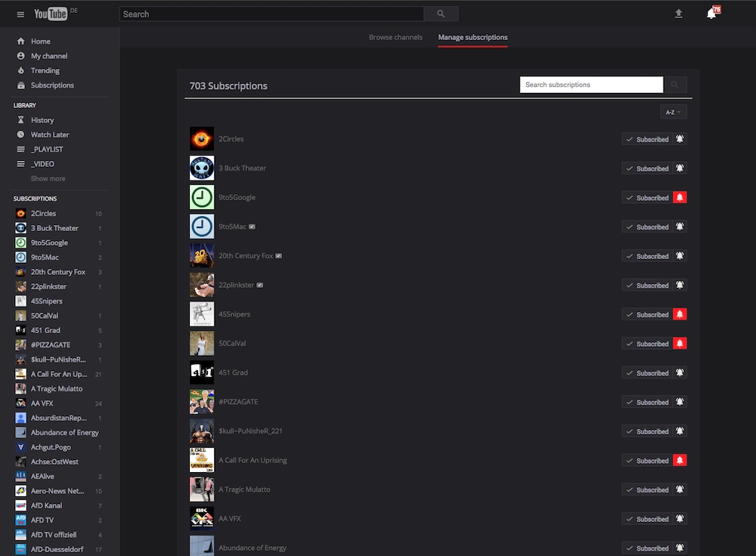The width and height of the screenshot is (756, 556).
Task: Open 3 Buck Theater skull avatar
Action: (202, 168)
